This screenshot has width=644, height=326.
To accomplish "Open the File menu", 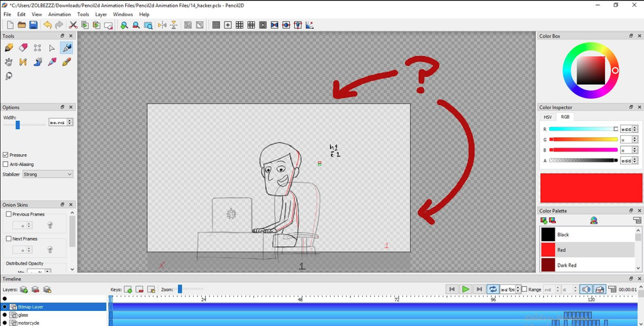I will (x=7, y=14).
